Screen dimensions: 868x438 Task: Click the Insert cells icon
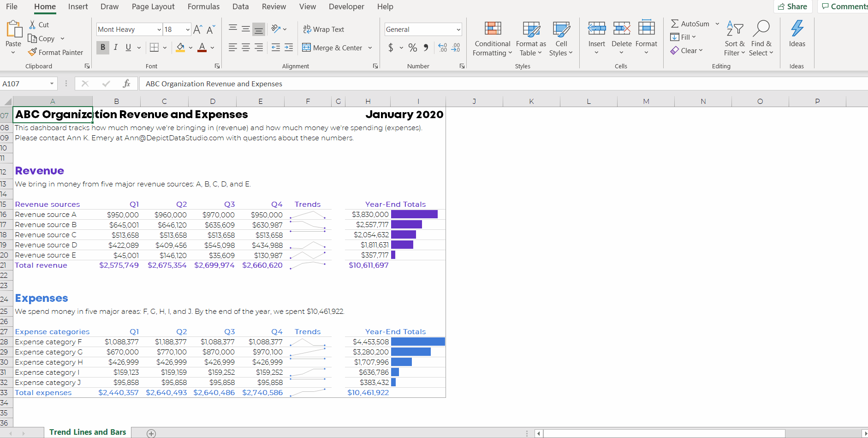597,29
